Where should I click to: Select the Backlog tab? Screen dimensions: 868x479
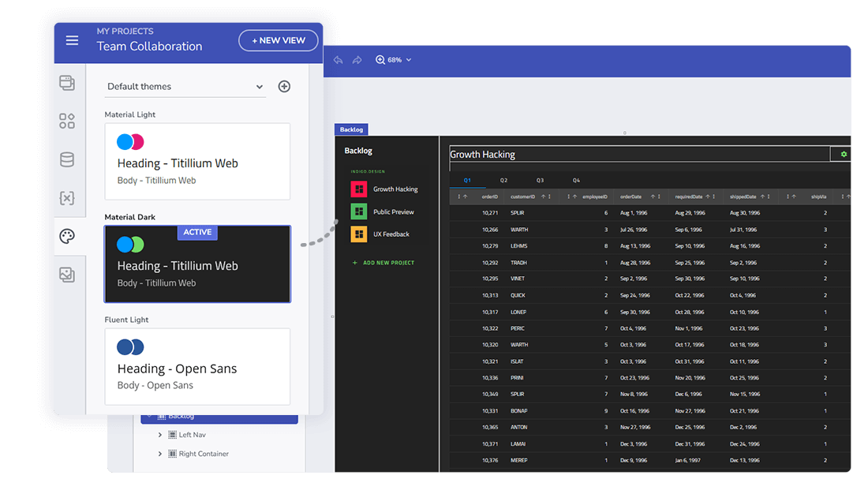click(351, 129)
